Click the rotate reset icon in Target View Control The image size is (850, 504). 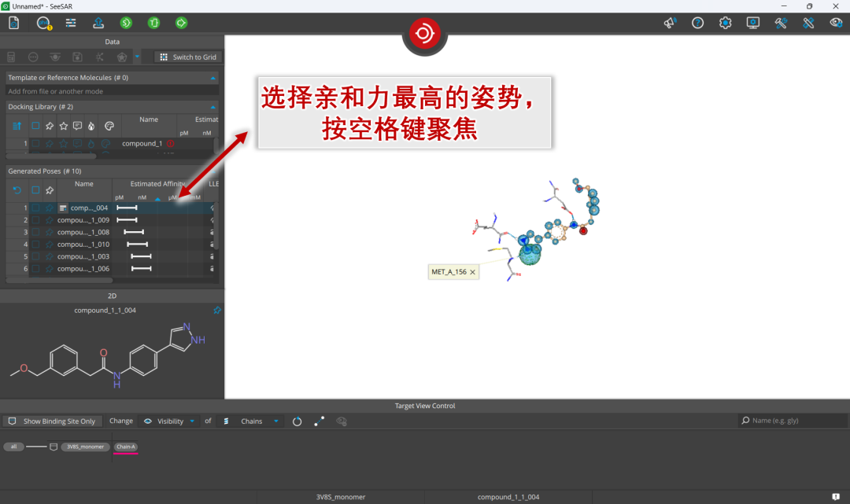point(297,421)
